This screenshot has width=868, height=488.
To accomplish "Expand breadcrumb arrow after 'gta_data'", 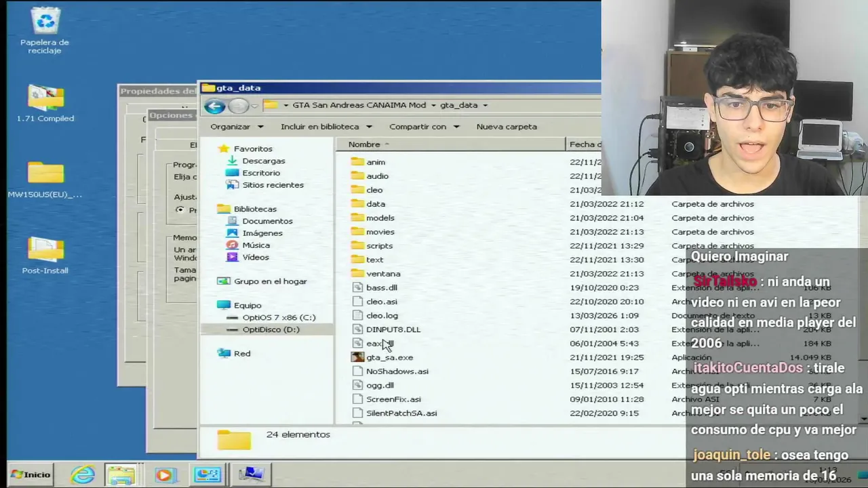I will (x=486, y=105).
